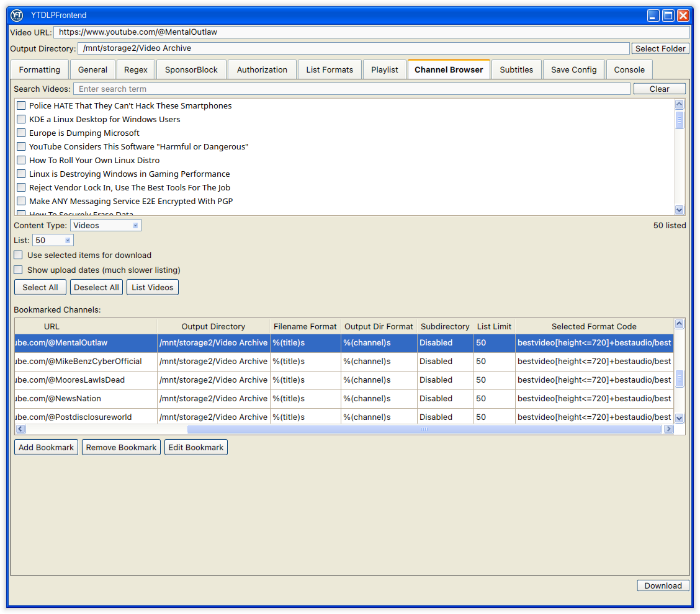700x614 pixels.
Task: Click the Search Videos input field
Action: [x=352, y=89]
